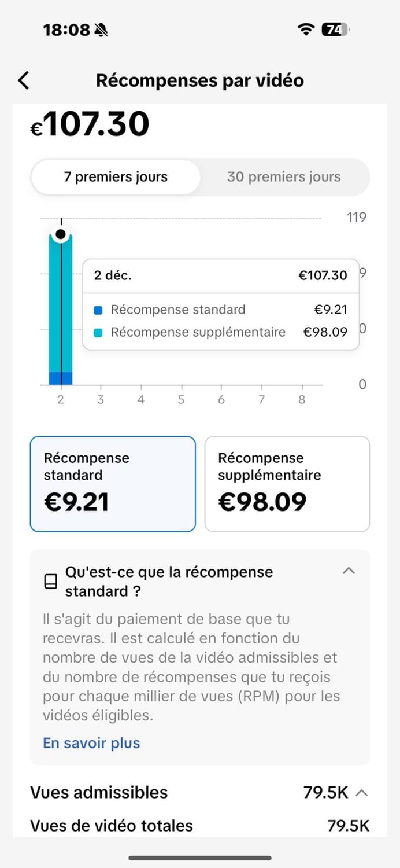Tap the back arrow in the header
Viewport: 400px width, 868px height.
click(x=23, y=80)
